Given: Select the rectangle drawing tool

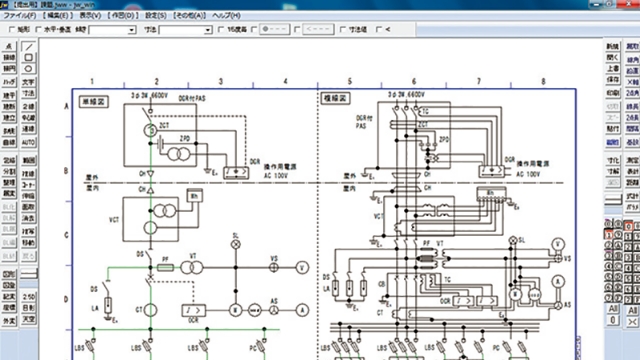Looking at the screenshot, I should 29,58.
